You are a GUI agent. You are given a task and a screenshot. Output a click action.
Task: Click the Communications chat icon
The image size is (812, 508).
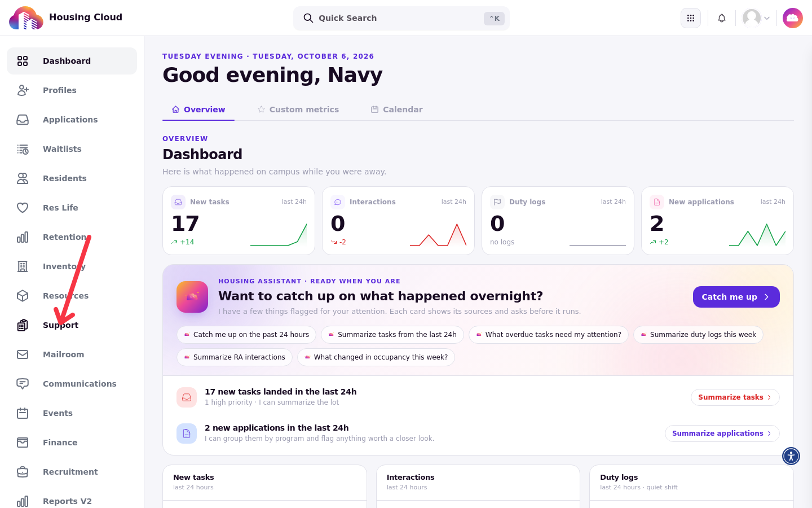pos(23,384)
